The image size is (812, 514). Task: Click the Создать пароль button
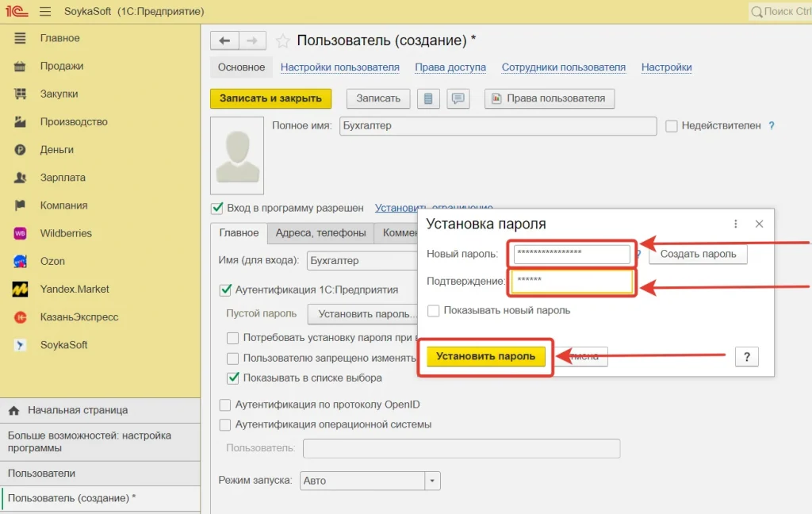coord(698,254)
